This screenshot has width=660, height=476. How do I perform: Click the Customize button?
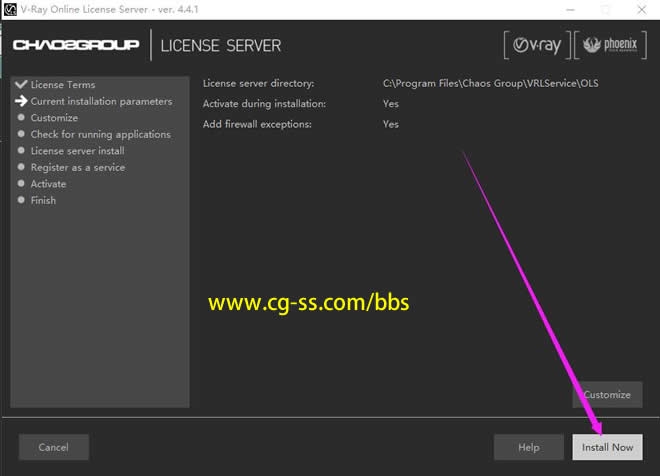tap(607, 394)
